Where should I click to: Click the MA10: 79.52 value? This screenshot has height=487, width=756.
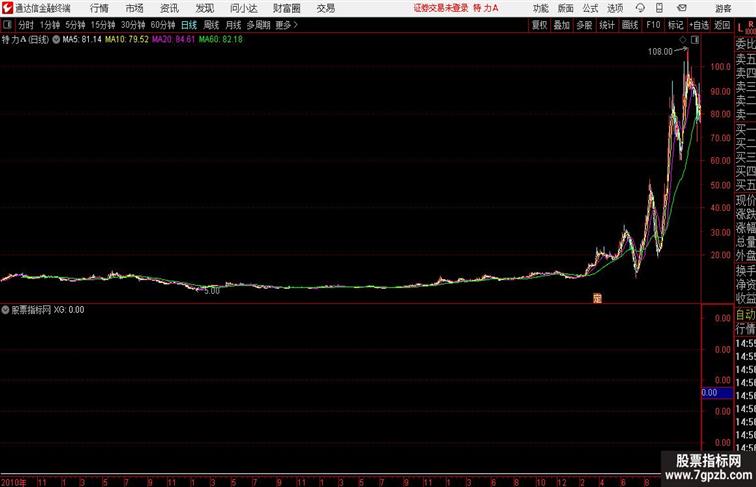[x=127, y=40]
